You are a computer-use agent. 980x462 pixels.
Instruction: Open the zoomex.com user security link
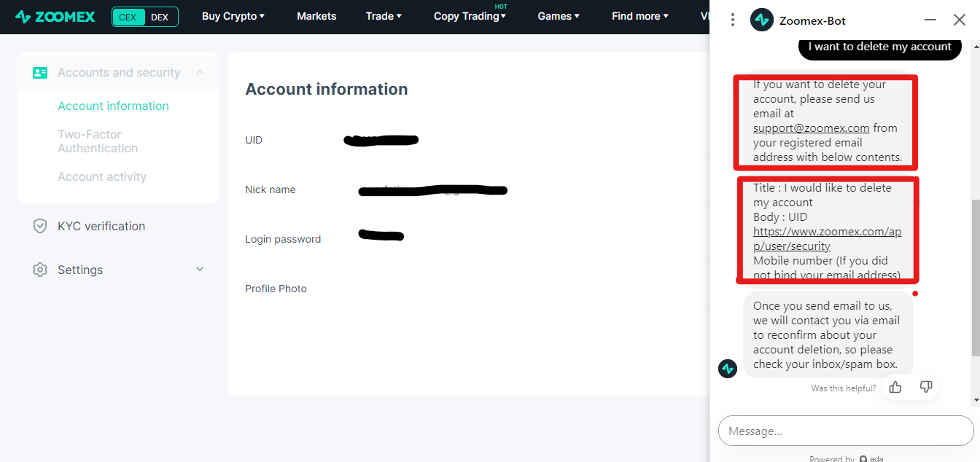coord(828,239)
